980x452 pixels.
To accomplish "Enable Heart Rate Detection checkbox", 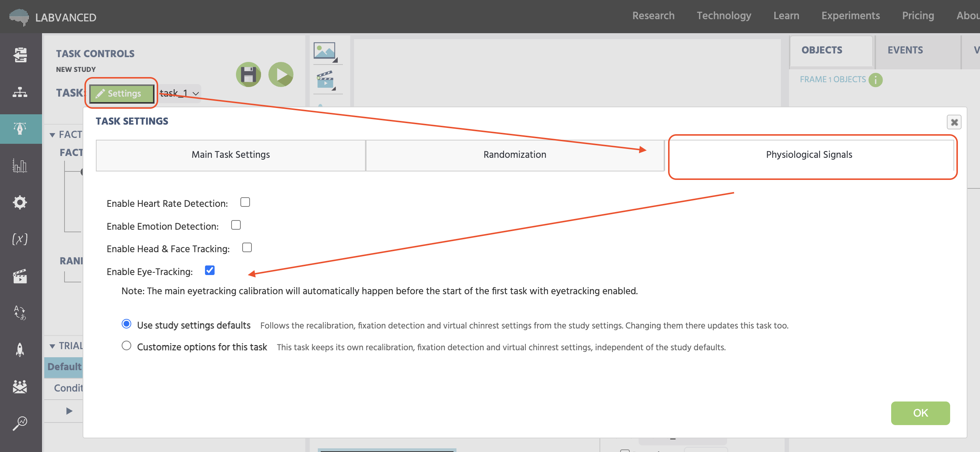I will (x=245, y=202).
